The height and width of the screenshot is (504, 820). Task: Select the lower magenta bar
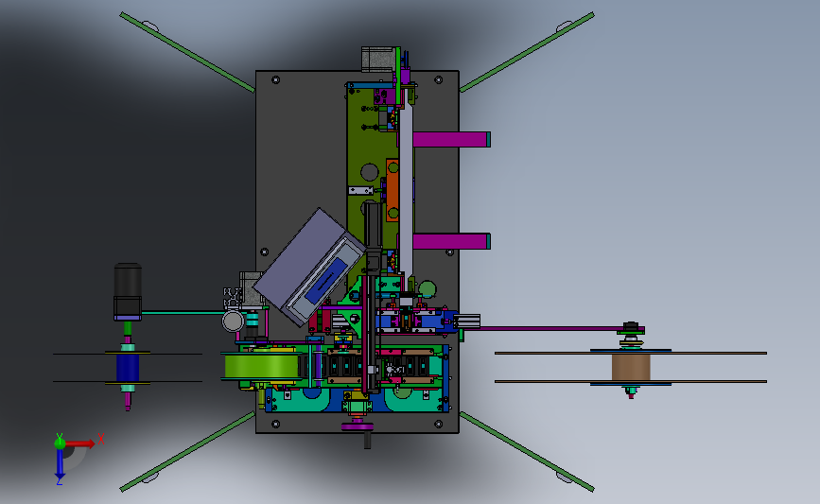451,241
